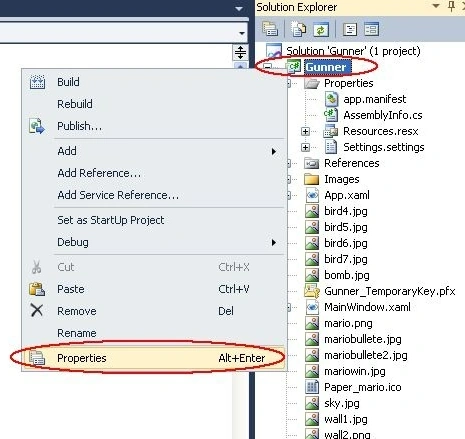The height and width of the screenshot is (439, 465).
Task: Click the editor split bar handle
Action: pyautogui.click(x=240, y=52)
